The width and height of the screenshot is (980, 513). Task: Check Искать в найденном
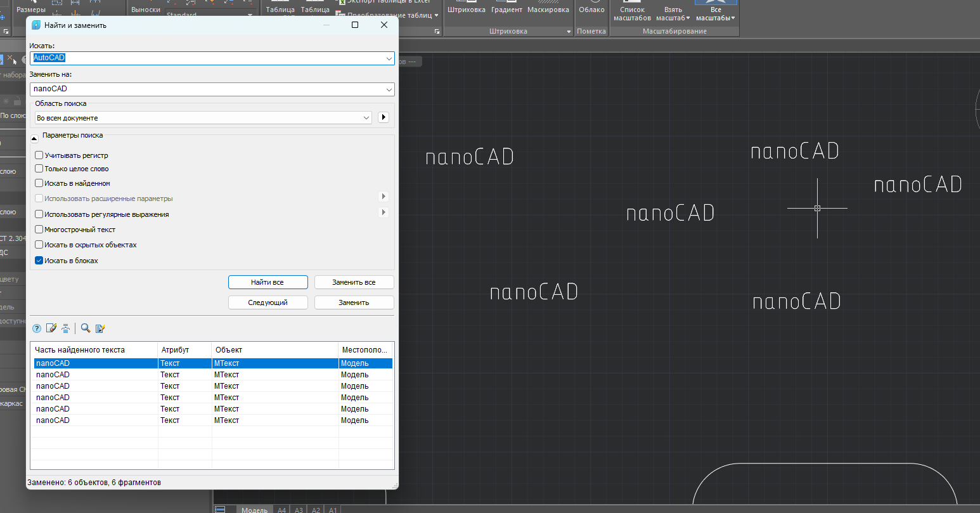point(39,183)
